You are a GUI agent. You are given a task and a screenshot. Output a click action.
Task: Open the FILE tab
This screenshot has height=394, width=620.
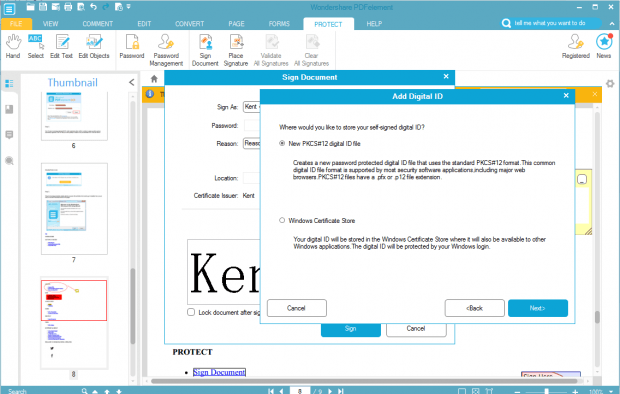click(16, 24)
